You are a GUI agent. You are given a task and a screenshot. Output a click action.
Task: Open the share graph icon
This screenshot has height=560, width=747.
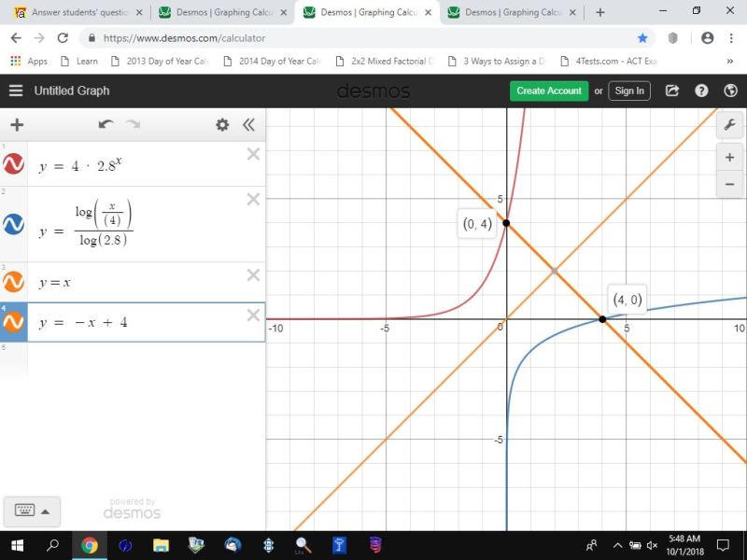(671, 91)
